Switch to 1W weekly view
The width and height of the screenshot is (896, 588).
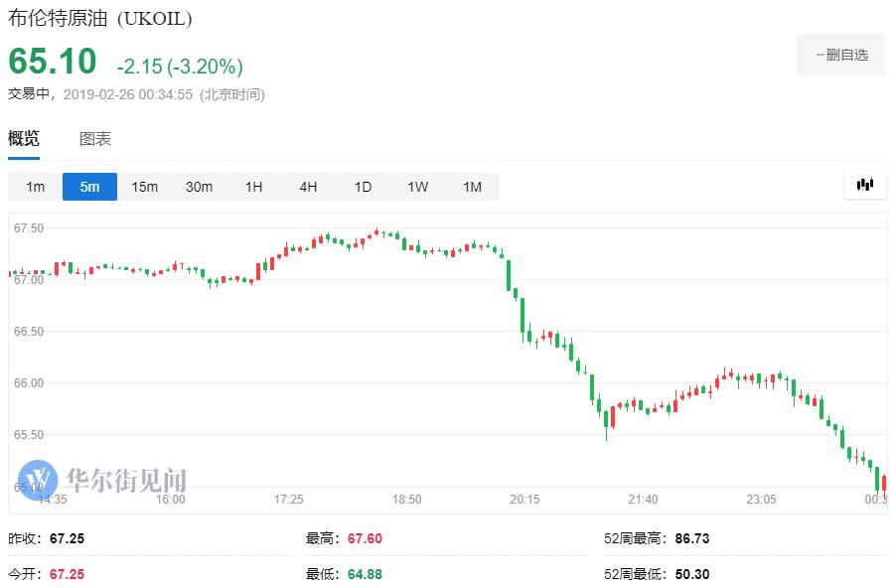tap(417, 187)
